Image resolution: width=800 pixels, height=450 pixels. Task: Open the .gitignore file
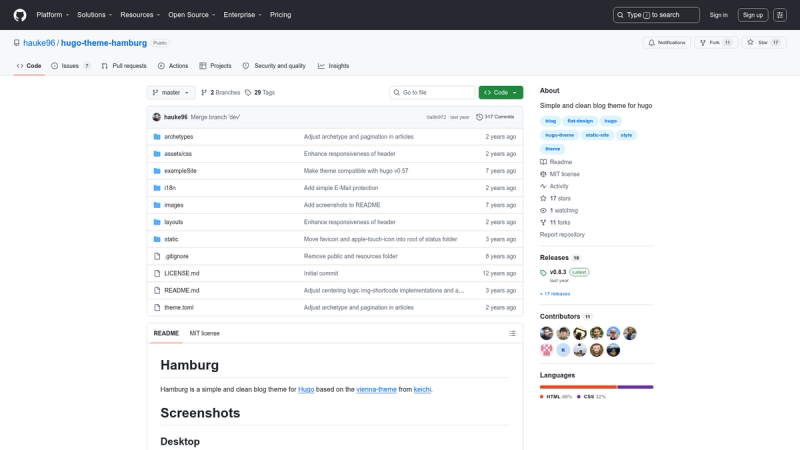point(176,256)
